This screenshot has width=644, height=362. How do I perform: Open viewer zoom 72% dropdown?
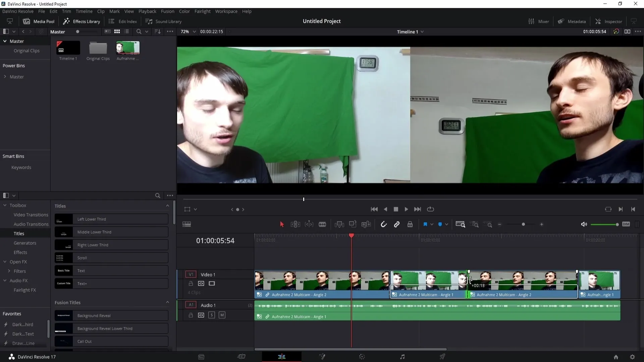tap(188, 32)
